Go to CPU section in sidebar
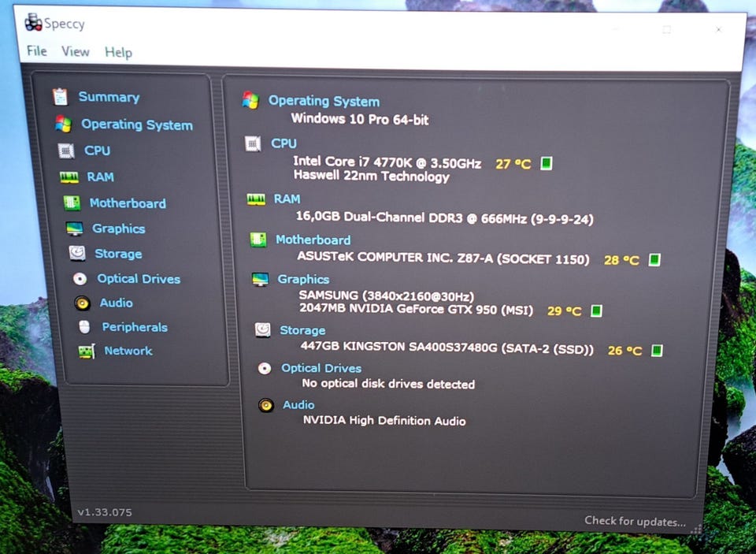This screenshot has height=554, width=756. pyautogui.click(x=98, y=151)
